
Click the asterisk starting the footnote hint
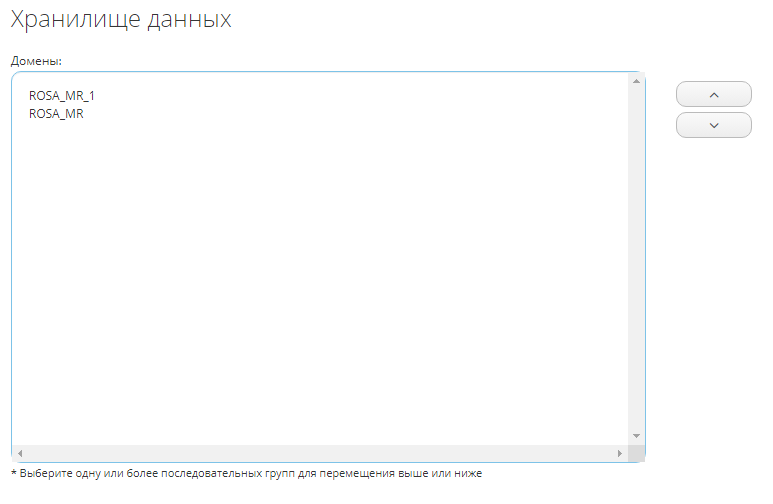(14, 473)
